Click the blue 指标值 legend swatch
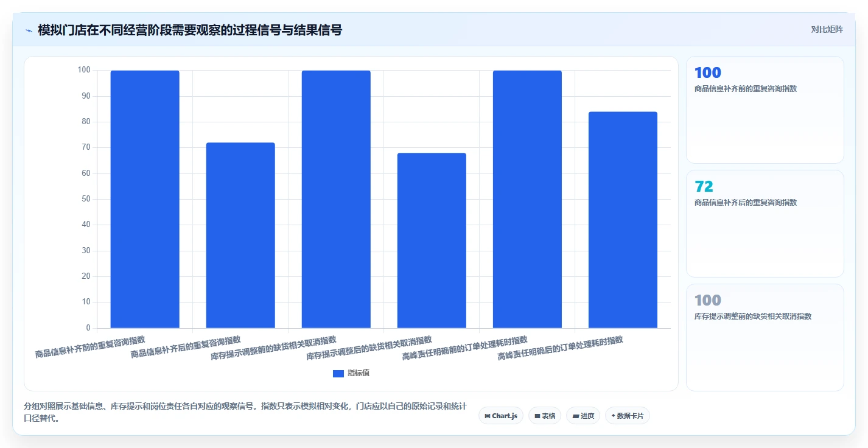 pyautogui.click(x=338, y=373)
